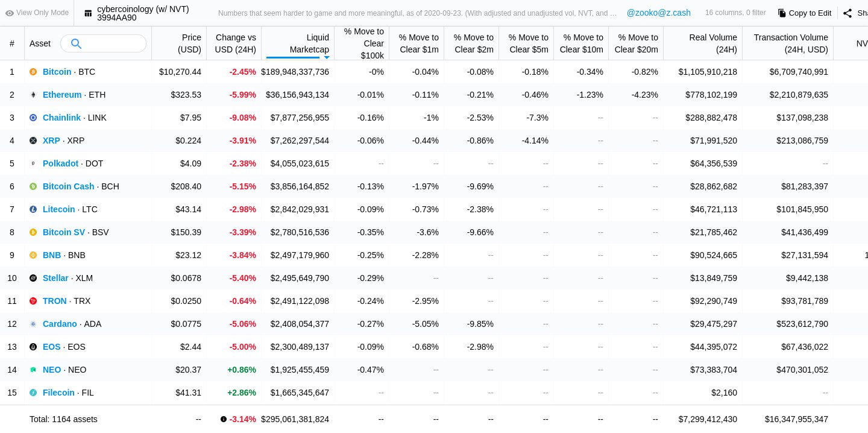
Task: Select total marketcap $295,061,381,824
Action: click(x=295, y=419)
